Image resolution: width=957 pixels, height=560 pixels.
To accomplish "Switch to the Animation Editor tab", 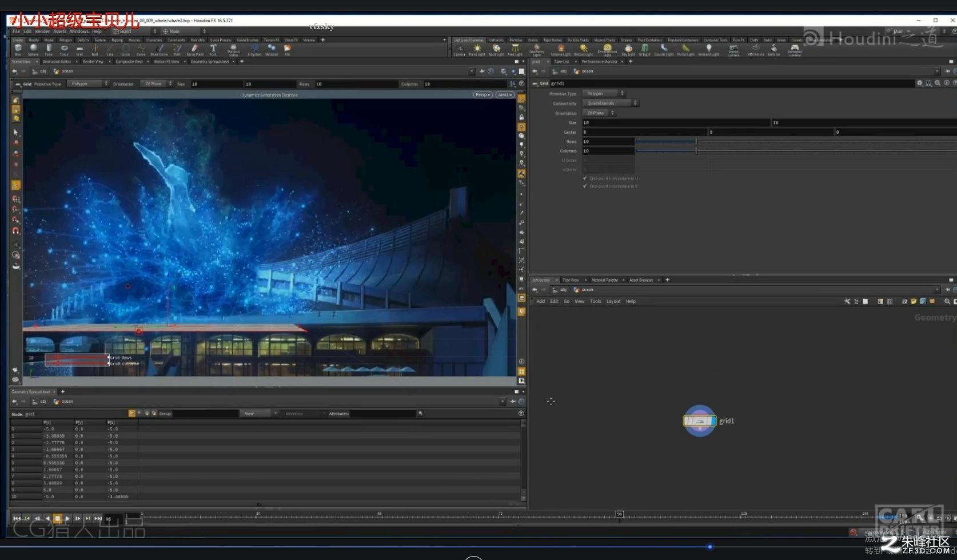I will click(x=57, y=62).
